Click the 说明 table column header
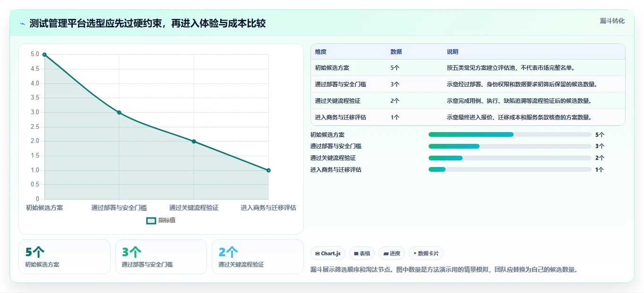 [453, 52]
